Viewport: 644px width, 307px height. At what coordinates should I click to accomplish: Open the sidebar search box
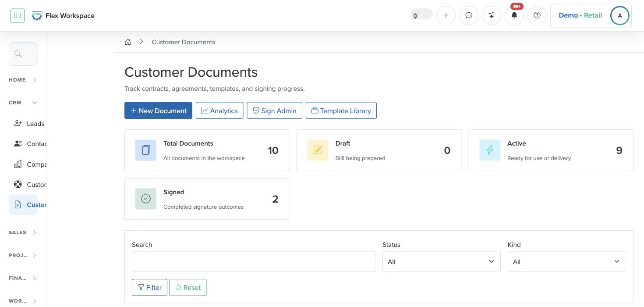click(x=23, y=54)
